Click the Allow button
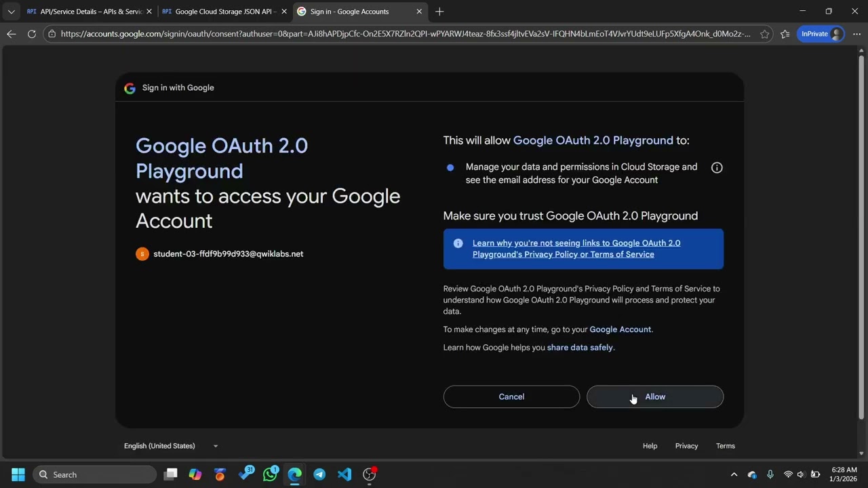The height and width of the screenshot is (488, 868). [655, 396]
